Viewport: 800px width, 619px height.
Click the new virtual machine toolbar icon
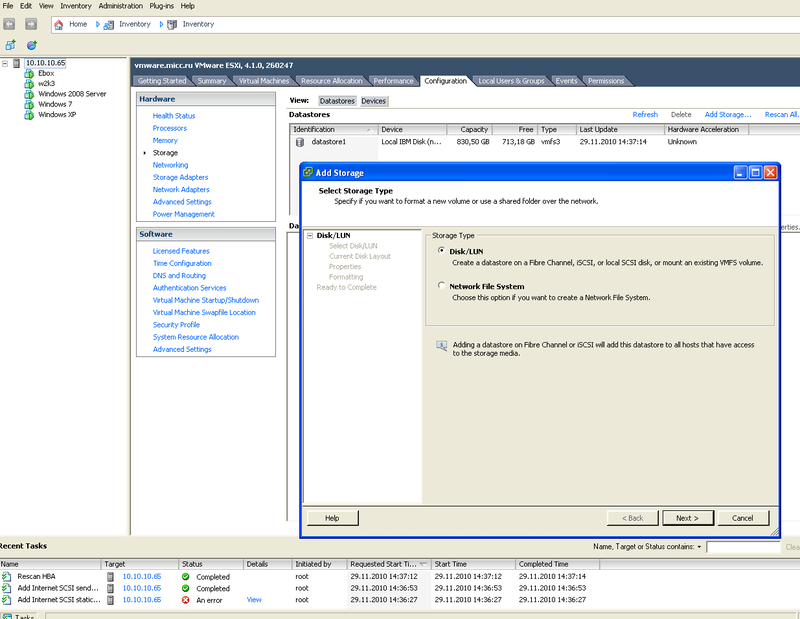[10, 45]
